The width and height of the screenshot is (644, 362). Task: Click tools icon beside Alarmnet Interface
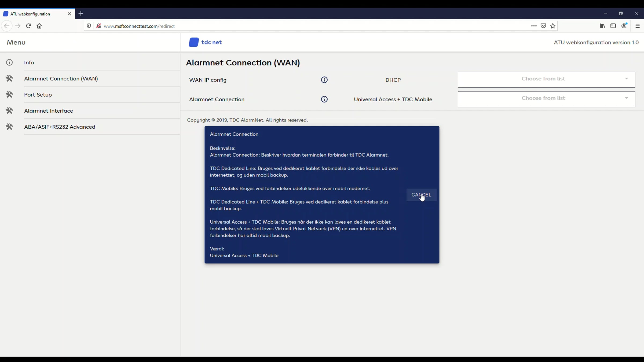coord(9,111)
